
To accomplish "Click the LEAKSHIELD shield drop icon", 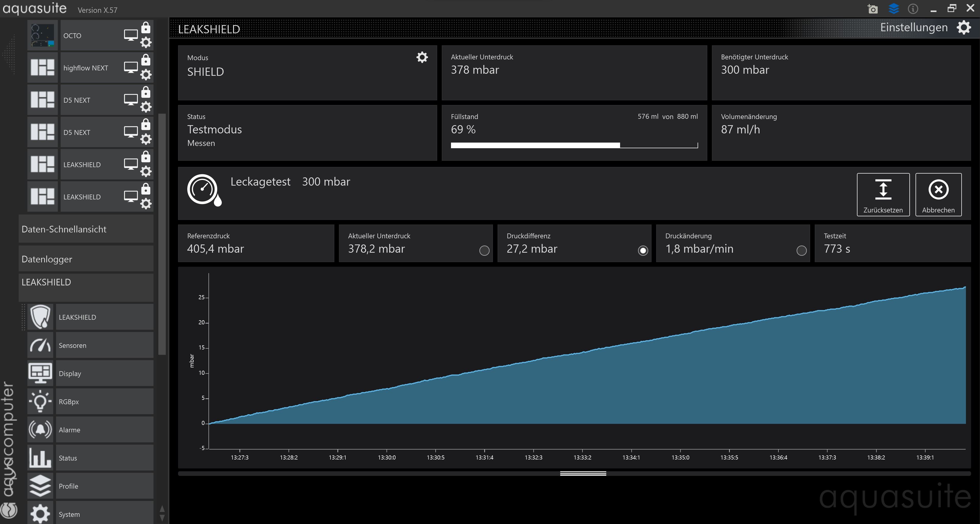I will [40, 317].
